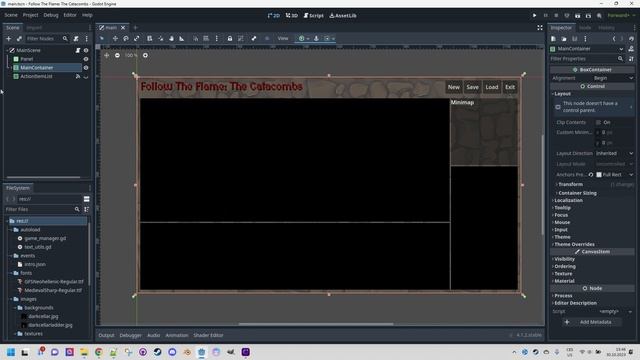Open the MainContainer object selector dropdown
Screen dimensions: 640x360
click(587, 49)
